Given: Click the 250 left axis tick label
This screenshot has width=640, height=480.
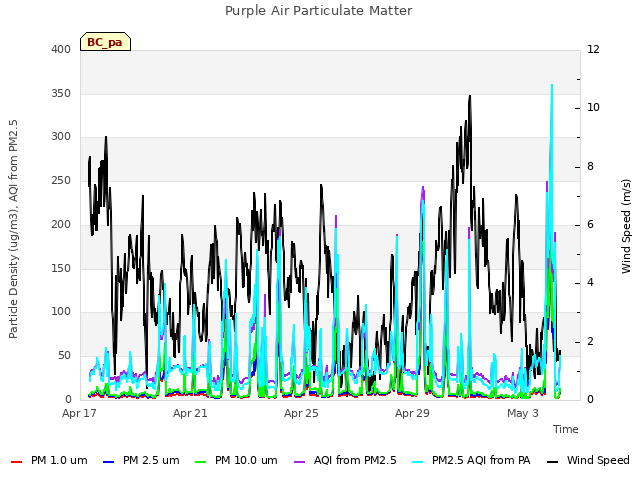Looking at the screenshot, I should (x=61, y=180).
